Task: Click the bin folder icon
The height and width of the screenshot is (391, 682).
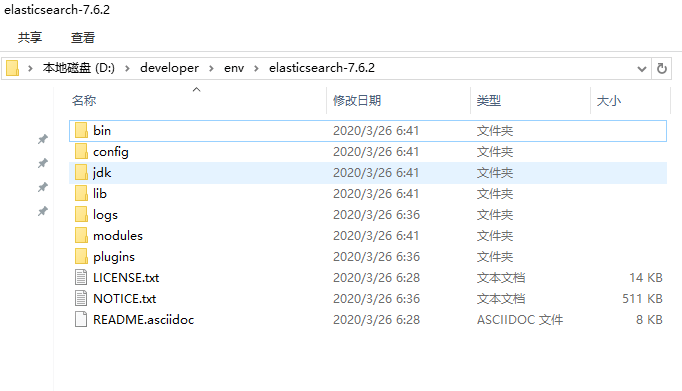Action: pos(81,130)
